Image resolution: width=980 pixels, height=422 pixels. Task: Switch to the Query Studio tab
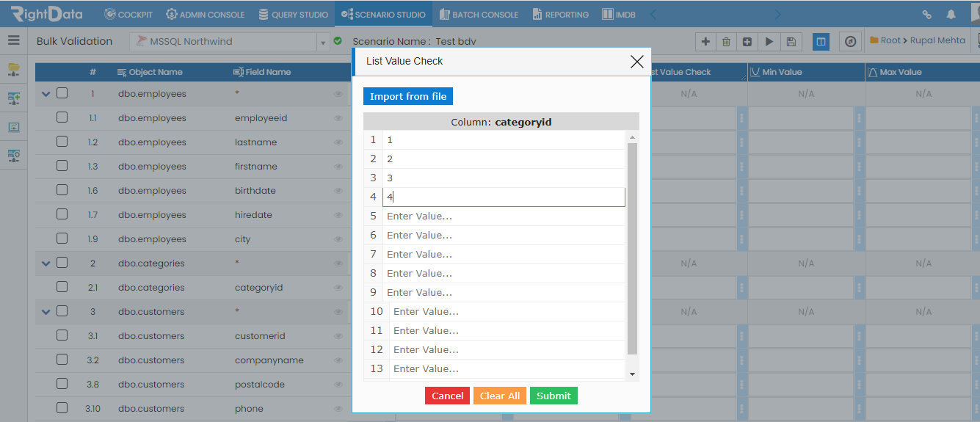pyautogui.click(x=294, y=14)
